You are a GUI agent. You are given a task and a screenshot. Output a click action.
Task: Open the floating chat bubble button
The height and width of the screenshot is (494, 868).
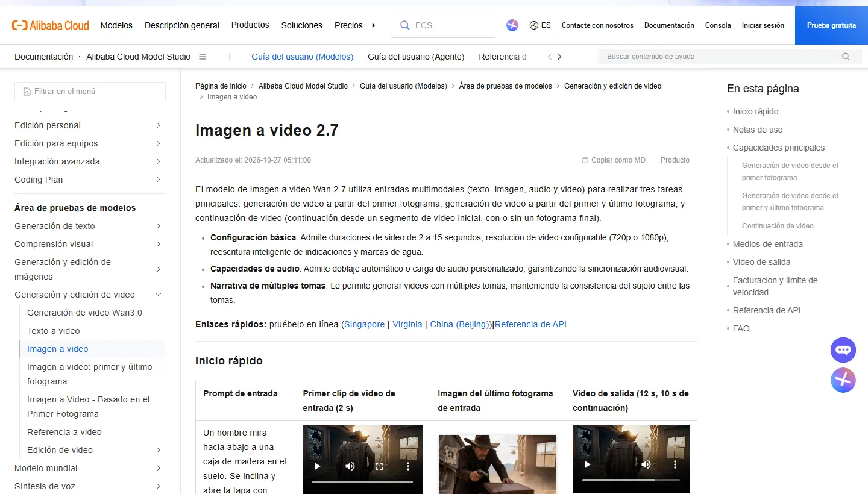843,350
